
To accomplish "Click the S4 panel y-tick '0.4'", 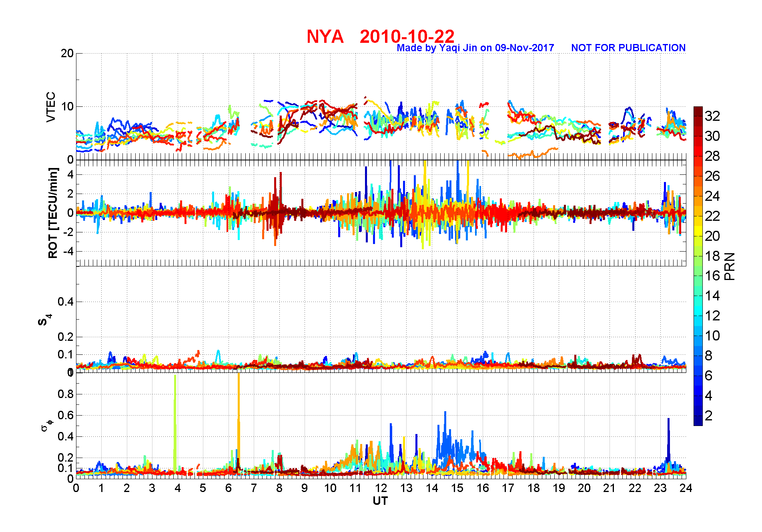I will [66, 302].
